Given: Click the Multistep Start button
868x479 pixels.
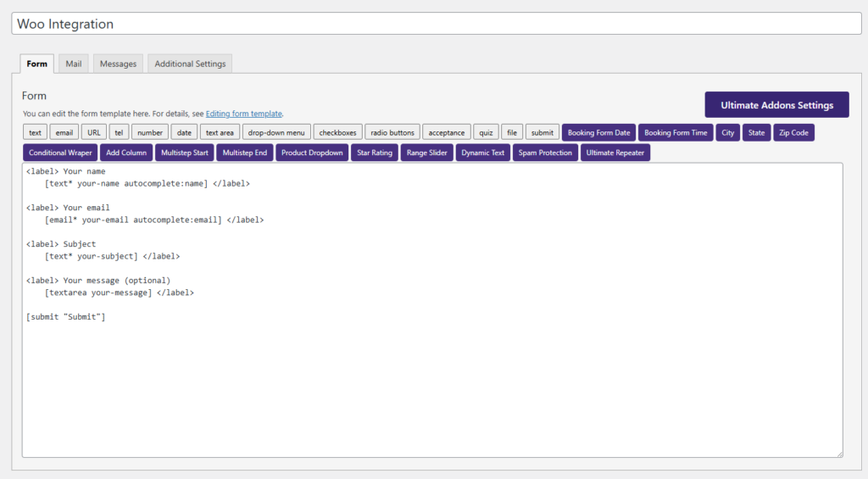Looking at the screenshot, I should click(x=185, y=153).
